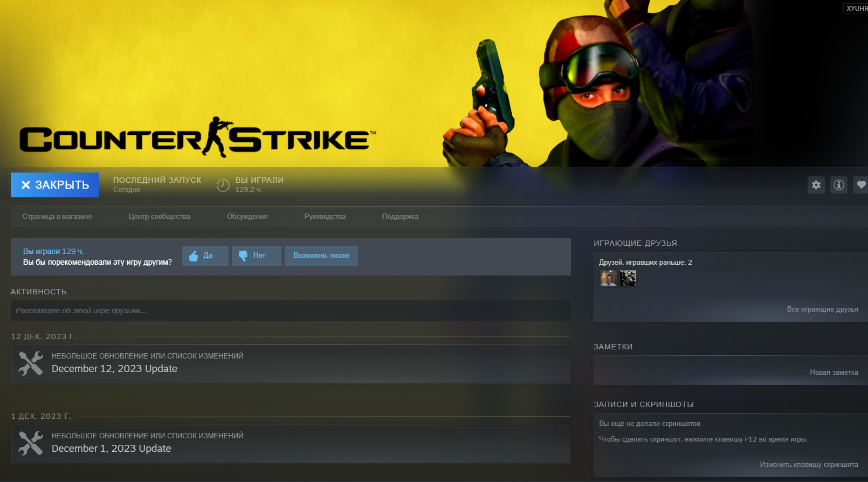Click the ЗАКРЫТЬ button

(x=55, y=185)
